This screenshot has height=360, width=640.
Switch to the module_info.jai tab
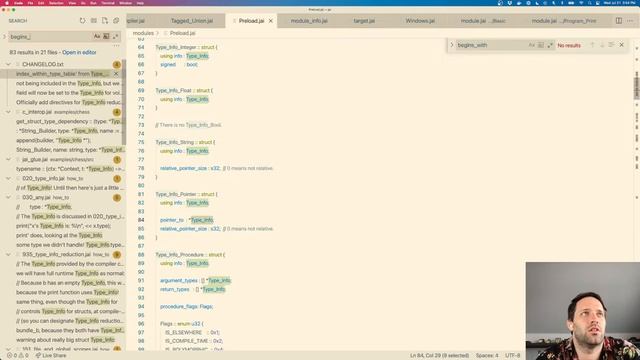[309, 21]
